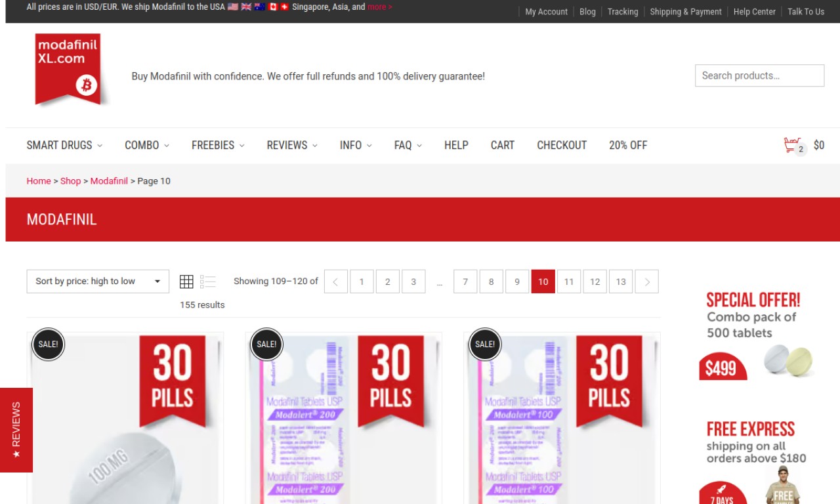The height and width of the screenshot is (504, 840).
Task: Go to page 12
Action: point(595,282)
